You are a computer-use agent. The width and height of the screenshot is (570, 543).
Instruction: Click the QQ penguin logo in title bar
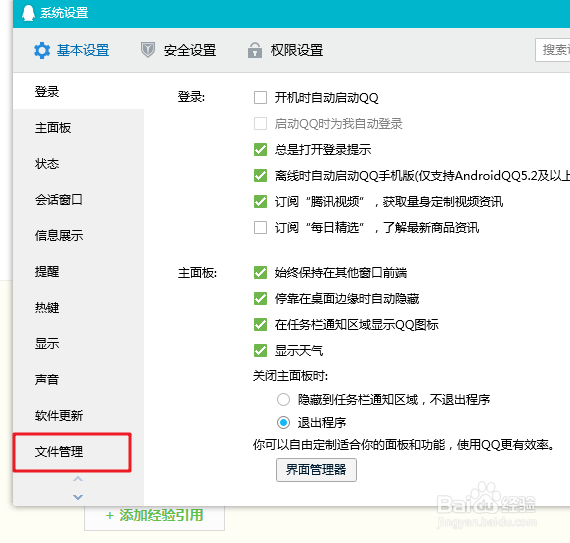[28, 13]
